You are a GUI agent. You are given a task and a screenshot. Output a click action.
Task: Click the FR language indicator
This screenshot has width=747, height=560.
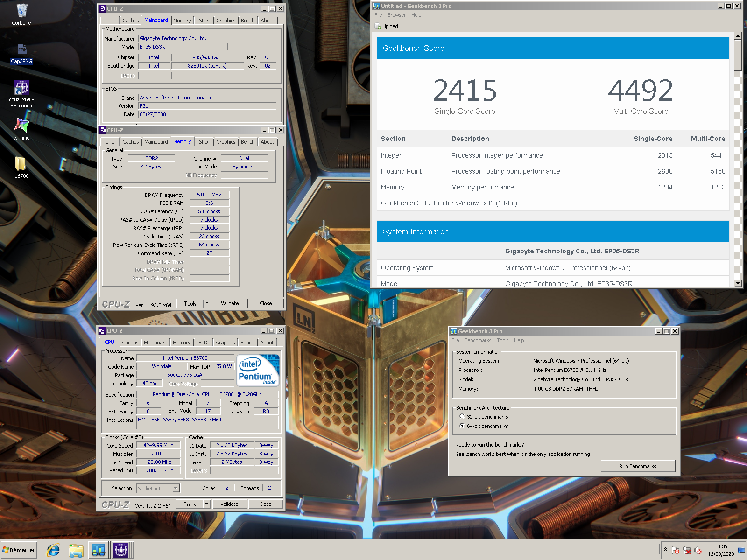(653, 549)
